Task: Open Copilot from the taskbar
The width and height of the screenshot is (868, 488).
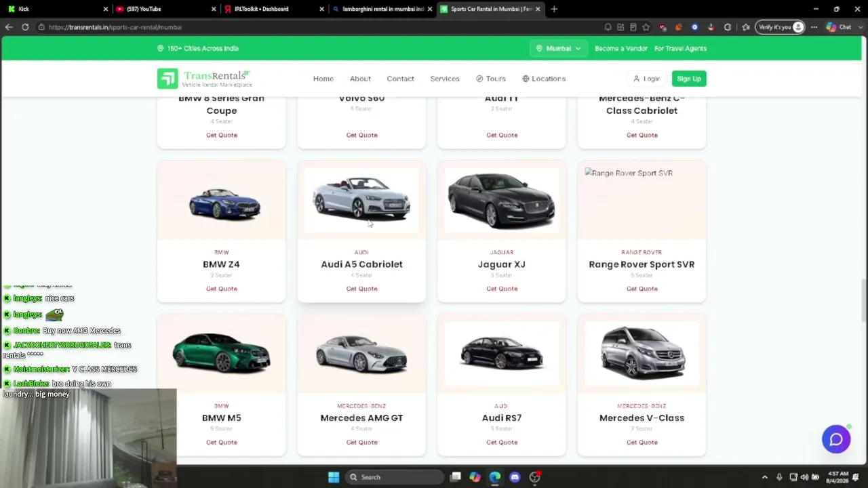Action: (475, 477)
